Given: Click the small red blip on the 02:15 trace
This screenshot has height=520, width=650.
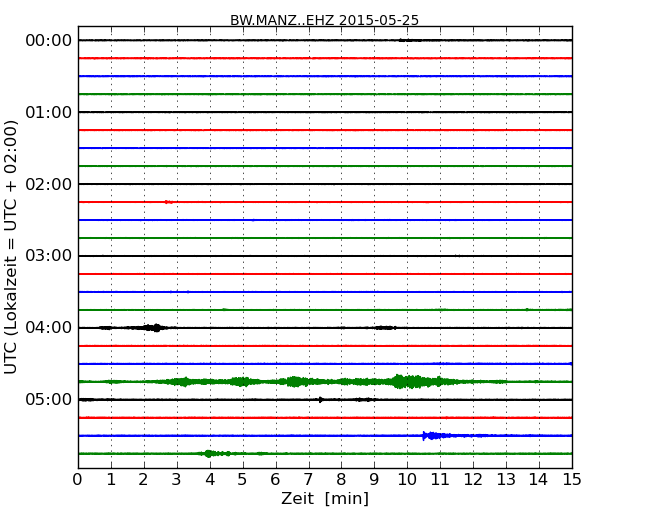Looking at the screenshot, I should click(168, 202).
